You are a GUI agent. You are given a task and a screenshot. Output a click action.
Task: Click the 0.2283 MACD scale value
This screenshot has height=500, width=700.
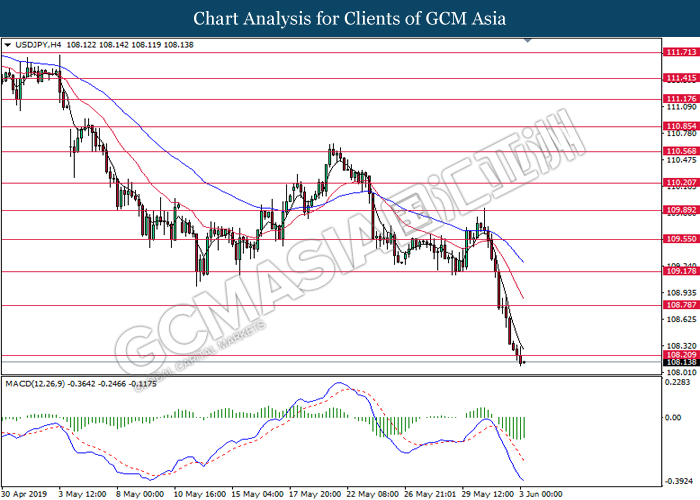click(x=677, y=383)
